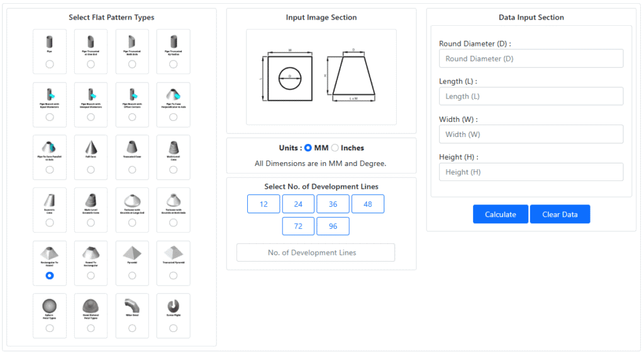Click the Pipe Truncated by Radius icon

point(174,41)
